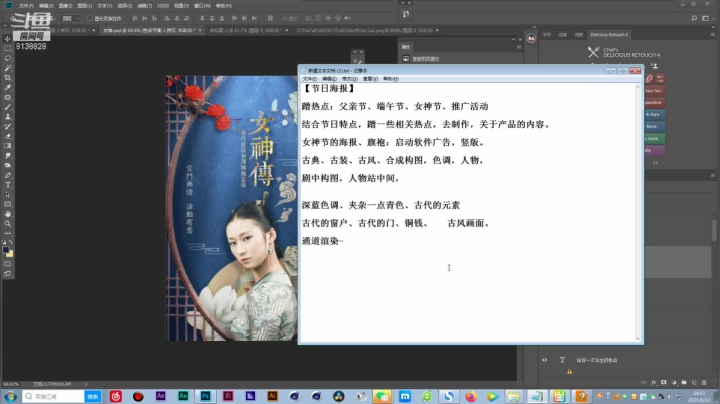Click the green Teeth button
Viewport: 720px width, 404px height.
click(x=654, y=138)
